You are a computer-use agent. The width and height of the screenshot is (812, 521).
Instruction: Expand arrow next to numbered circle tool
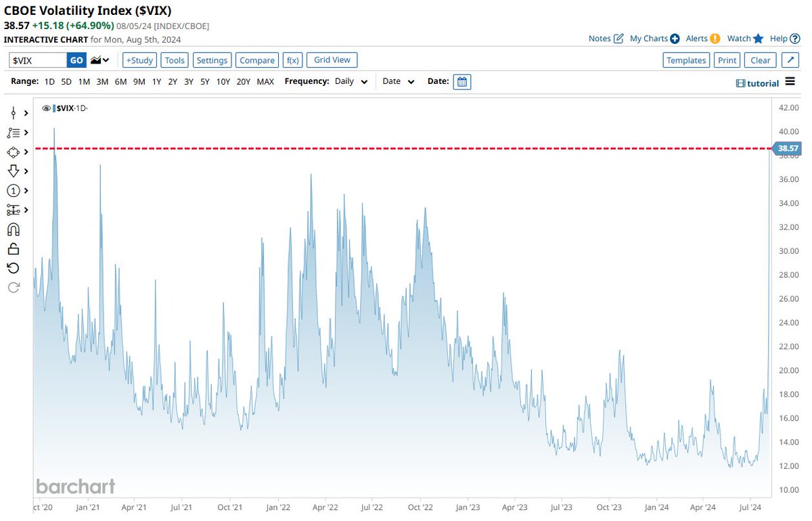pyautogui.click(x=26, y=191)
